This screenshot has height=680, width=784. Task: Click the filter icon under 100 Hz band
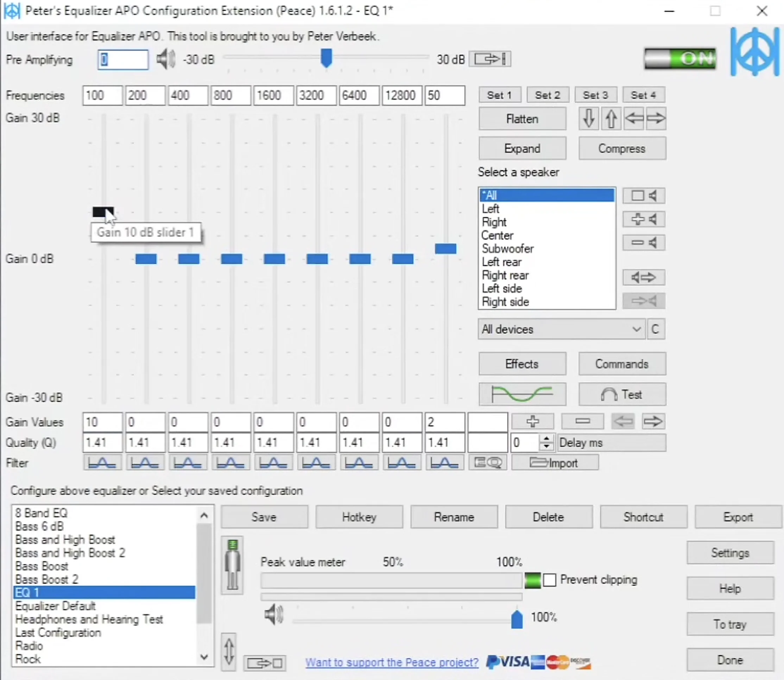[x=102, y=463]
